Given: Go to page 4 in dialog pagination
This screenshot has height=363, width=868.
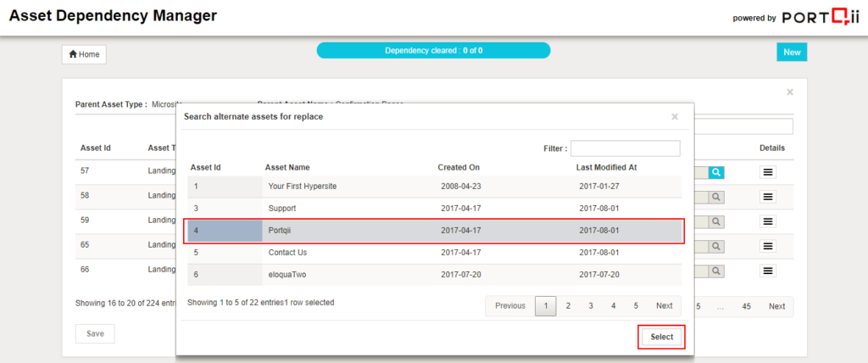Looking at the screenshot, I should 613,306.
